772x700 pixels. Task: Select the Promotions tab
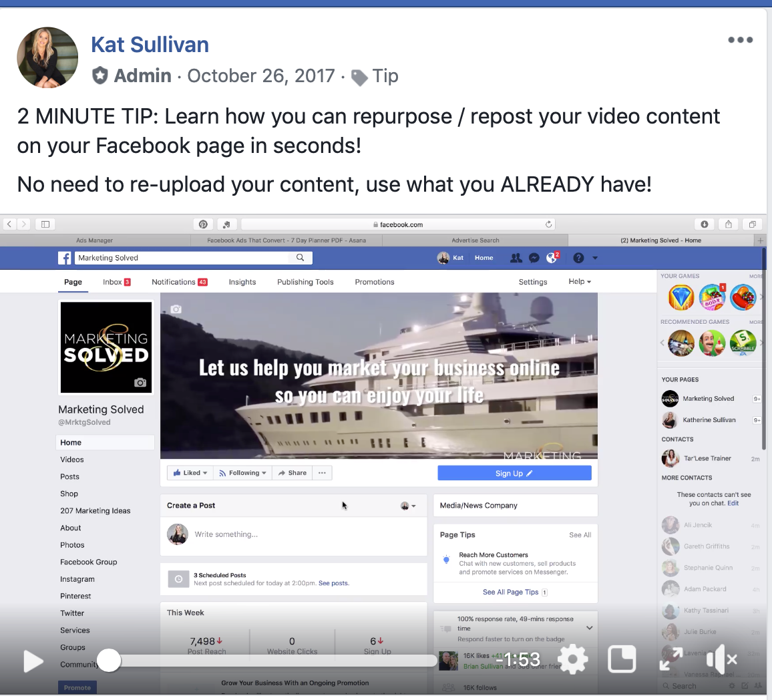click(375, 282)
